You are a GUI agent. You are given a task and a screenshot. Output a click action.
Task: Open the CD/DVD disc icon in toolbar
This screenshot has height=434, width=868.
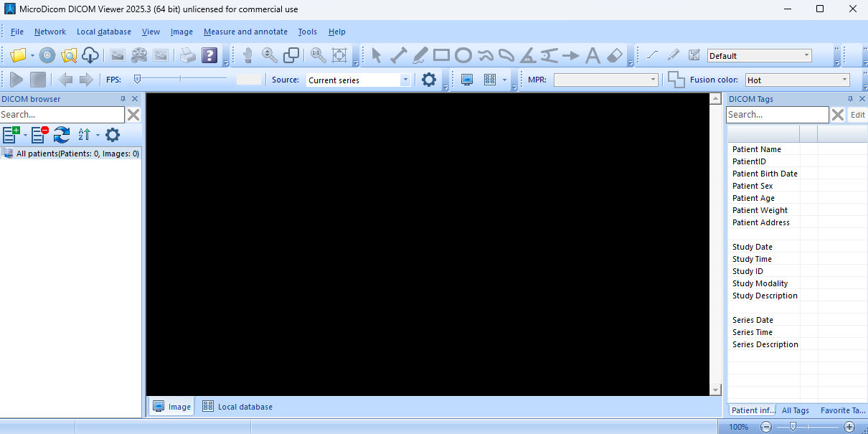(47, 55)
